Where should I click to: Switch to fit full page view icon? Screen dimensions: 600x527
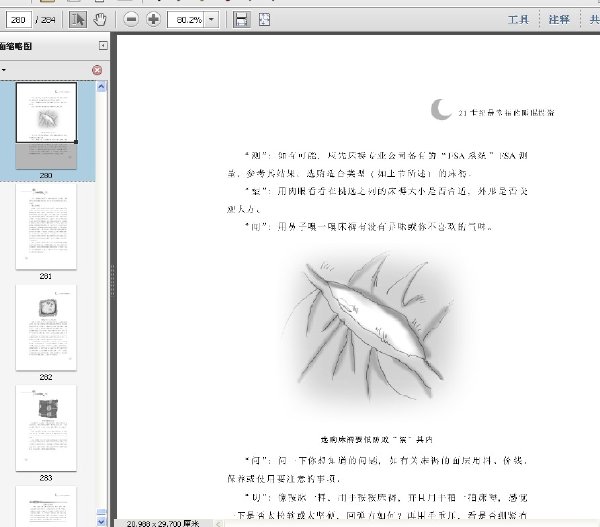click(264, 20)
